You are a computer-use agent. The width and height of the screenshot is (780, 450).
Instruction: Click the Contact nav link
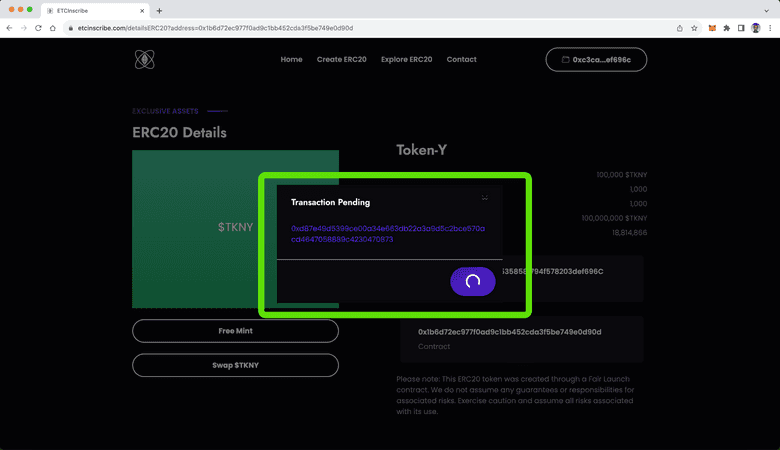[x=461, y=60]
